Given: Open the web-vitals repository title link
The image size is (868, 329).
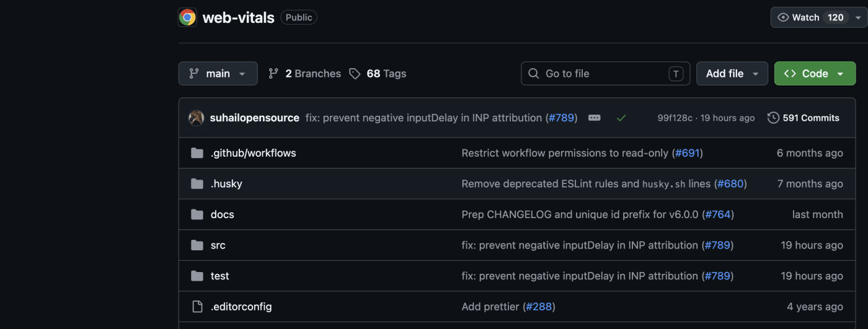Looking at the screenshot, I should tap(239, 17).
